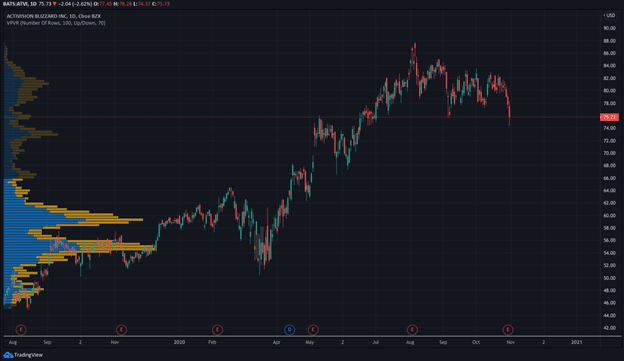Open the USD currency selector on price axis
Viewport: 624px width, 361px height.
coord(610,16)
